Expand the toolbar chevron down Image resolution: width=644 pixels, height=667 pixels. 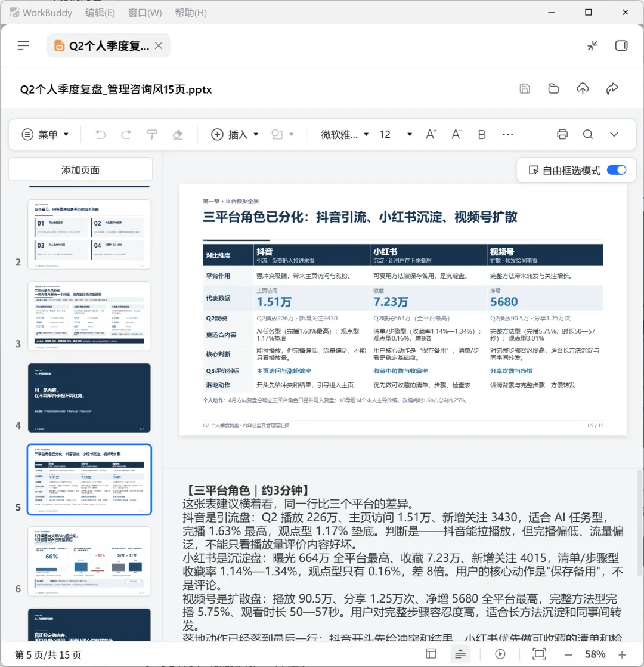pyautogui.click(x=614, y=134)
